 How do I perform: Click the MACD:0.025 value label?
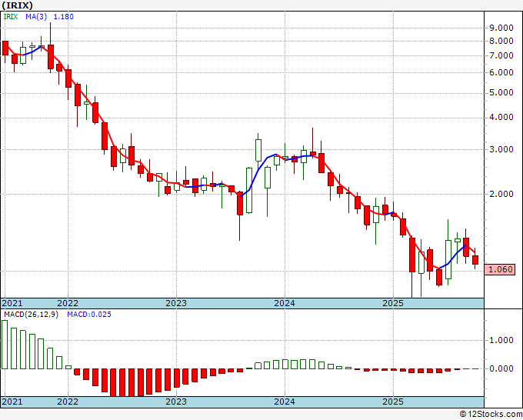[89, 315]
